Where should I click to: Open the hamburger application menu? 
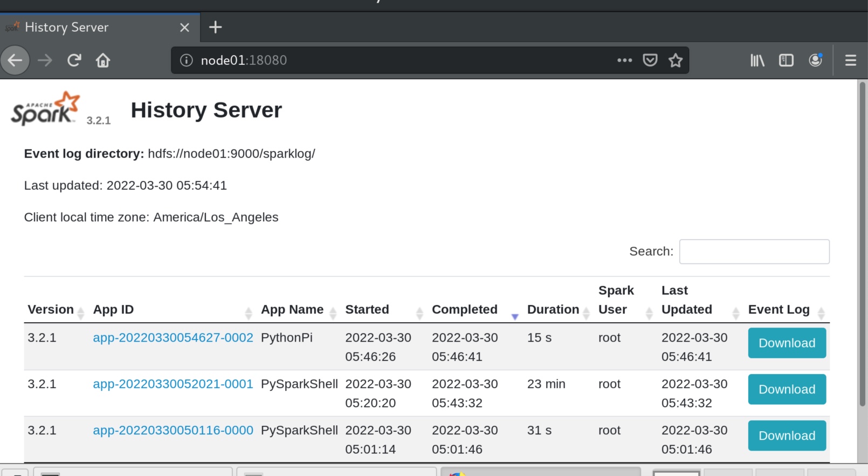(851, 60)
